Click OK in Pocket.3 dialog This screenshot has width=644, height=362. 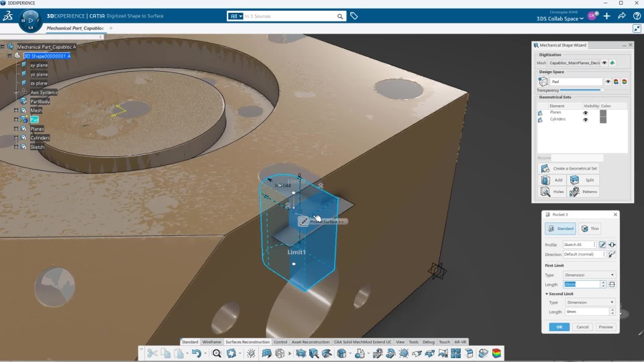pos(559,327)
